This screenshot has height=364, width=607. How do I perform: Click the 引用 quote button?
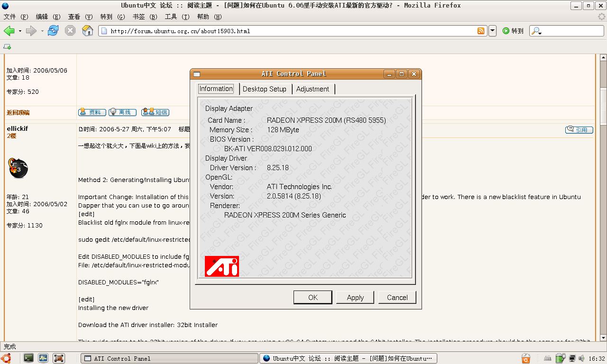pyautogui.click(x=579, y=129)
